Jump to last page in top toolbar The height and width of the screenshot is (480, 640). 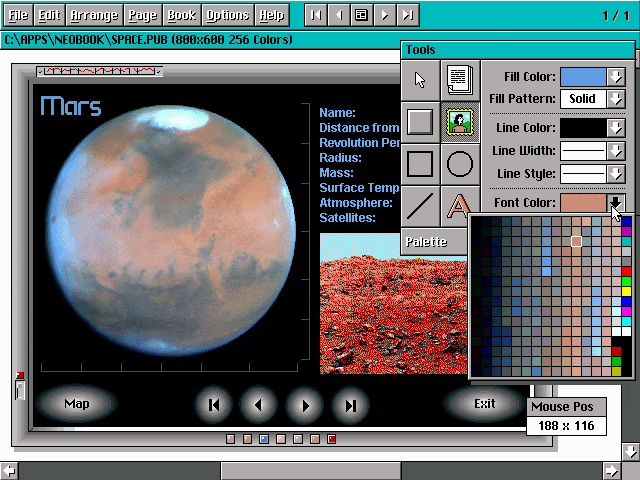click(x=407, y=15)
